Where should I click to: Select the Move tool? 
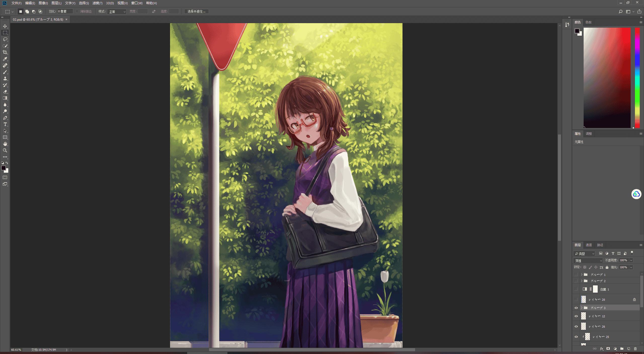(x=5, y=26)
